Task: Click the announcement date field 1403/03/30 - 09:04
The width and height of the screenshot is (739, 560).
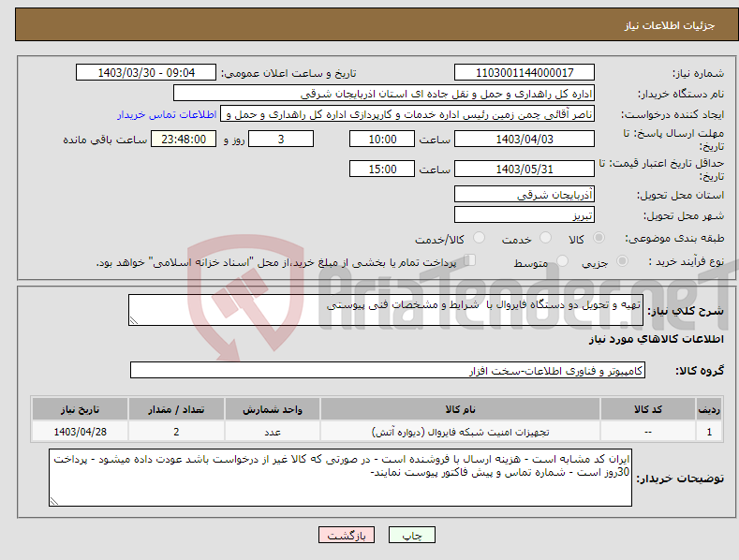Action: pos(146,73)
